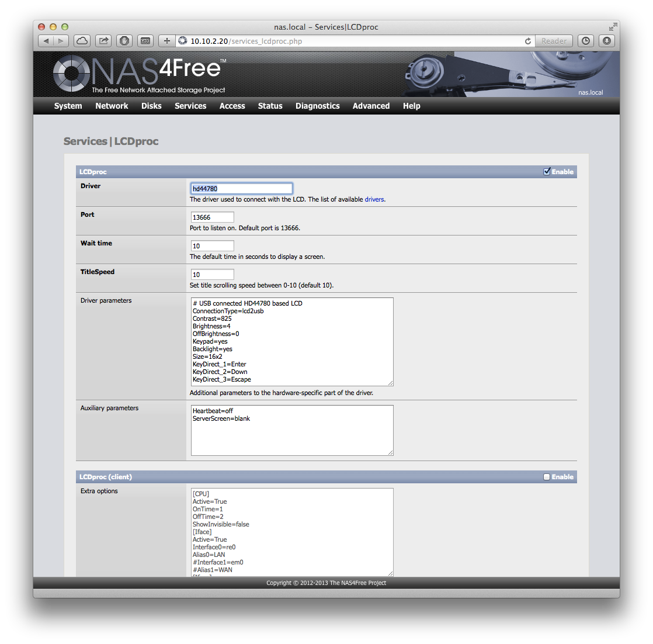
Task: Open the Advanced menu
Action: (x=371, y=106)
